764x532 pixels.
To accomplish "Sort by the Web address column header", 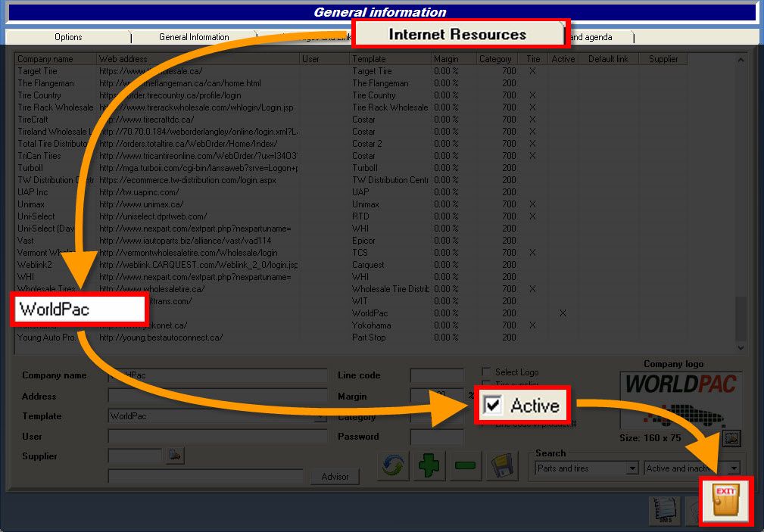I will [198, 59].
